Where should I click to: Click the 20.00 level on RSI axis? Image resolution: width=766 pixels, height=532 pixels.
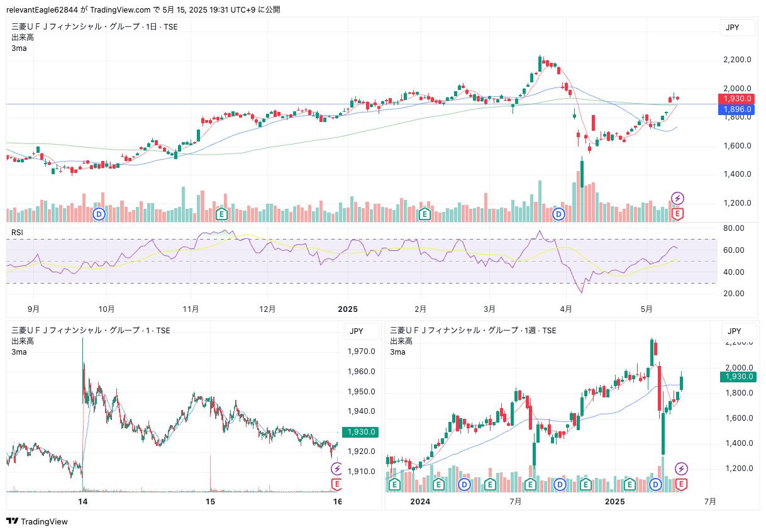pos(734,294)
